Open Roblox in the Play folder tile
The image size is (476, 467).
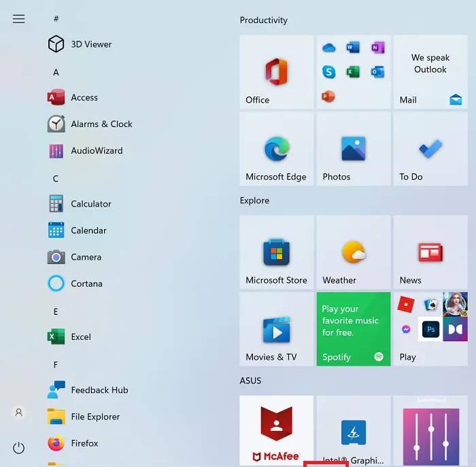point(406,305)
